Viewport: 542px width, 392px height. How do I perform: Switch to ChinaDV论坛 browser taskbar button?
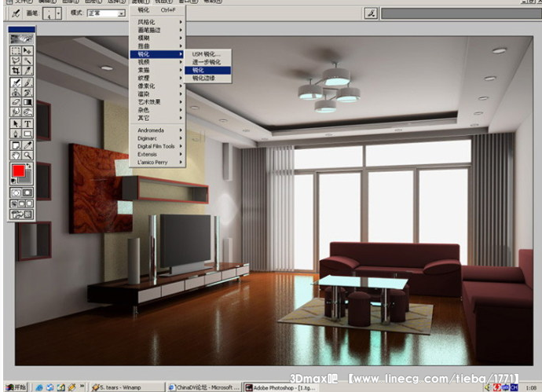[x=205, y=387]
